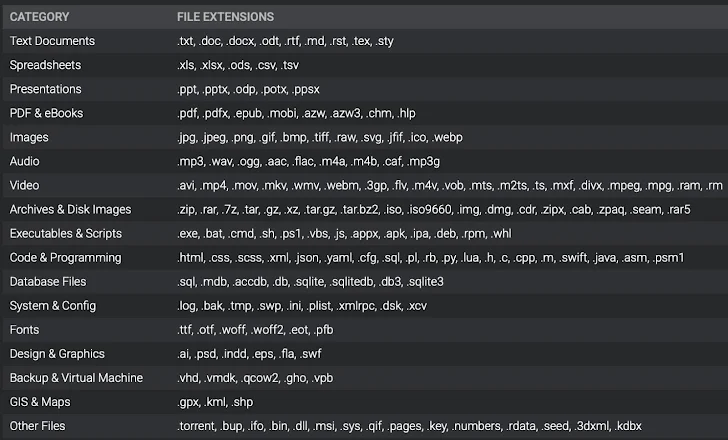Click the Fonts category label
This screenshot has width=728, height=440.
click(x=25, y=330)
